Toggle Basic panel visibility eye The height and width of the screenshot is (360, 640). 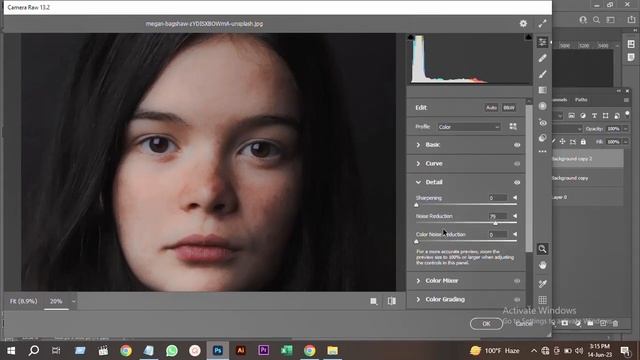pos(517,145)
